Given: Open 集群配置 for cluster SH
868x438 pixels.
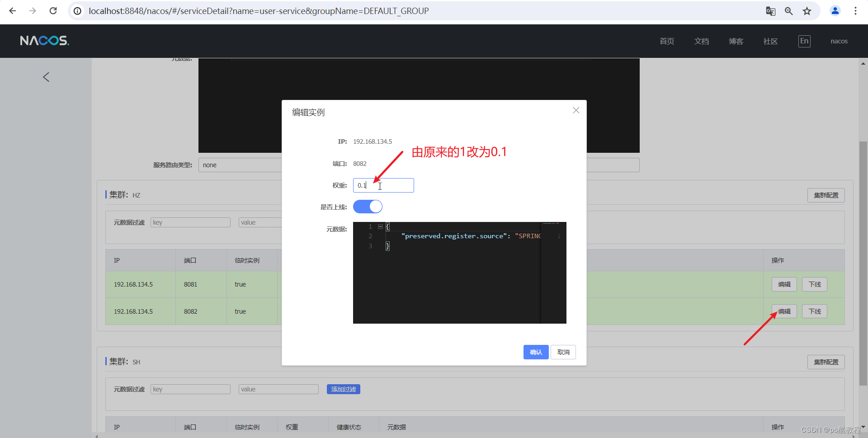Looking at the screenshot, I should [826, 362].
